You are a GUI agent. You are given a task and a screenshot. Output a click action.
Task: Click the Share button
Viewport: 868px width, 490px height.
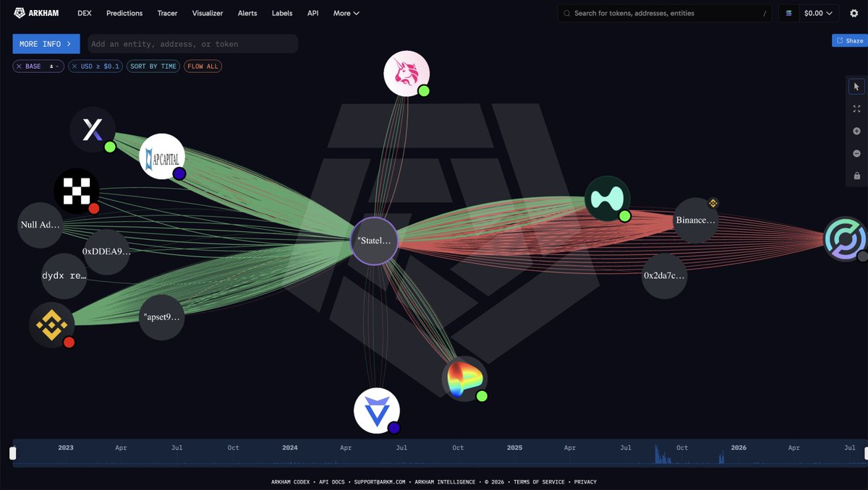pos(848,41)
